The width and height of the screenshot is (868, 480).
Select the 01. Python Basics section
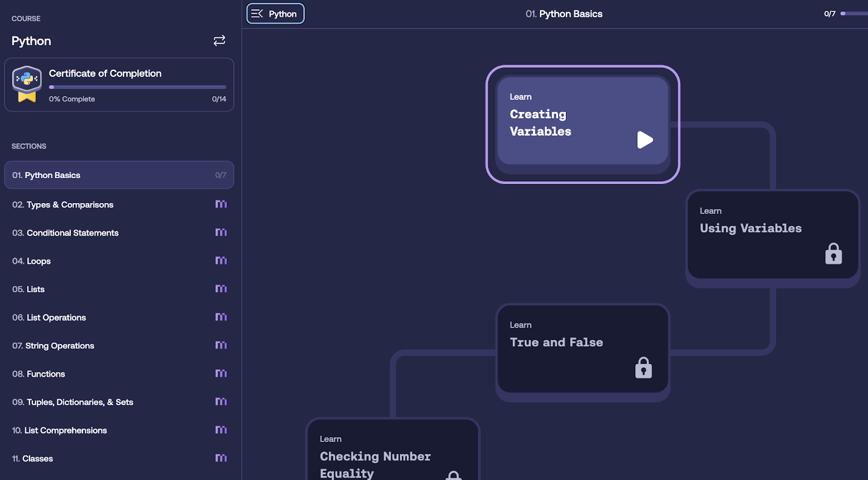[119, 175]
